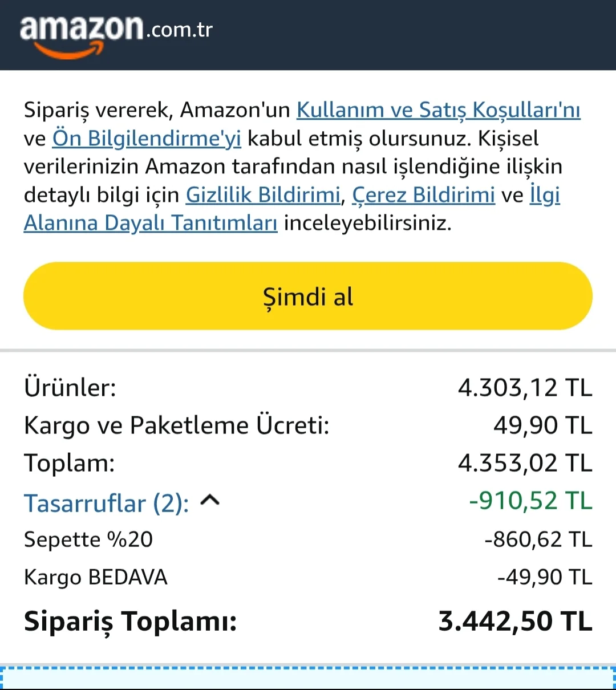
Task: Click the Kargo ve Paketleme Ücreti label
Action: click(x=177, y=425)
